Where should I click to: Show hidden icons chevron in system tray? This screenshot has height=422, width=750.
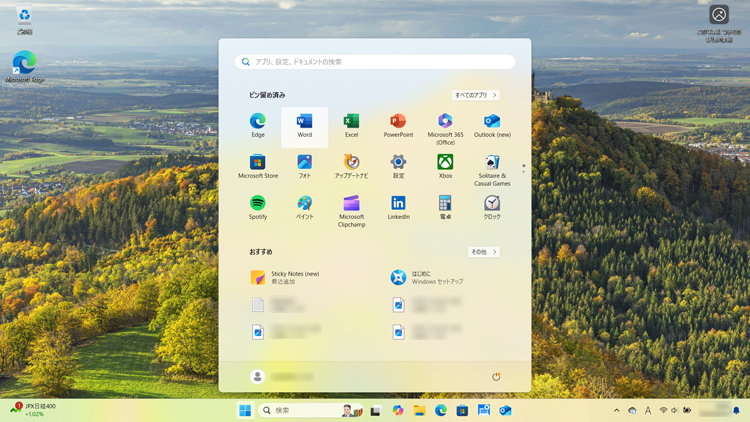tap(616, 411)
